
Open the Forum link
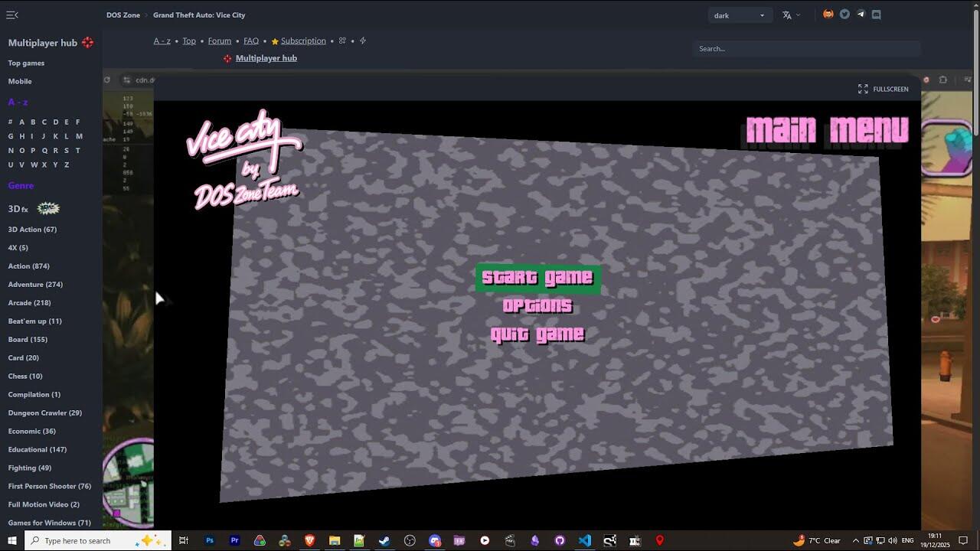(x=219, y=41)
